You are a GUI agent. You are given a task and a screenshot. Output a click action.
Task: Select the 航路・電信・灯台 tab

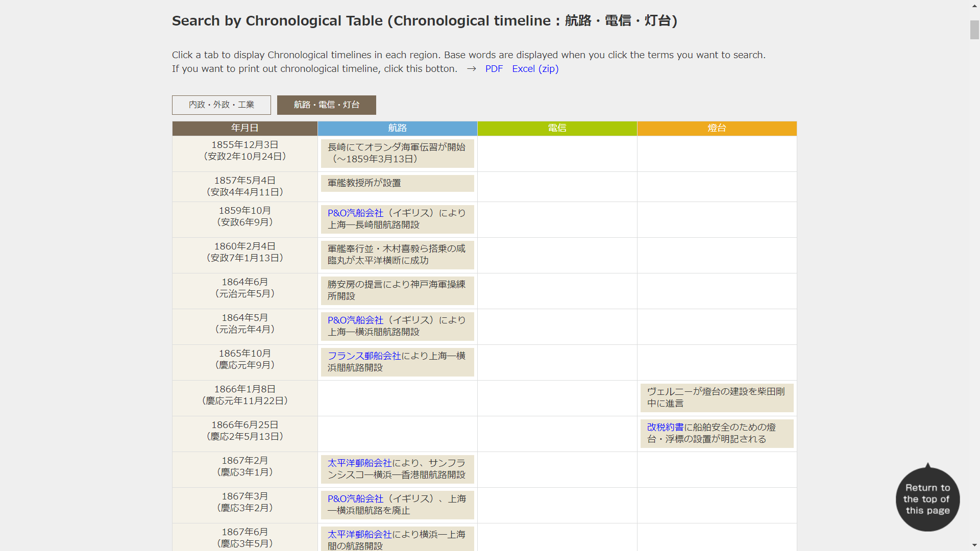coord(327,105)
